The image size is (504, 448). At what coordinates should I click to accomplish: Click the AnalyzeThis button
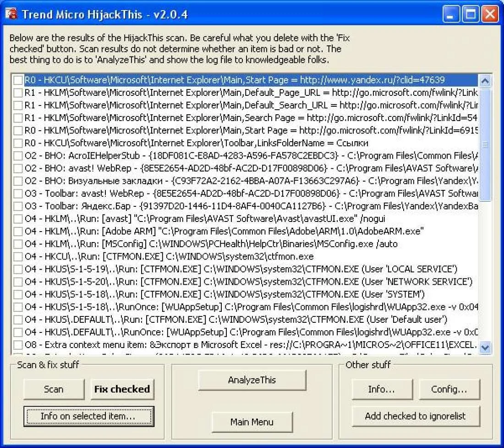tap(252, 380)
